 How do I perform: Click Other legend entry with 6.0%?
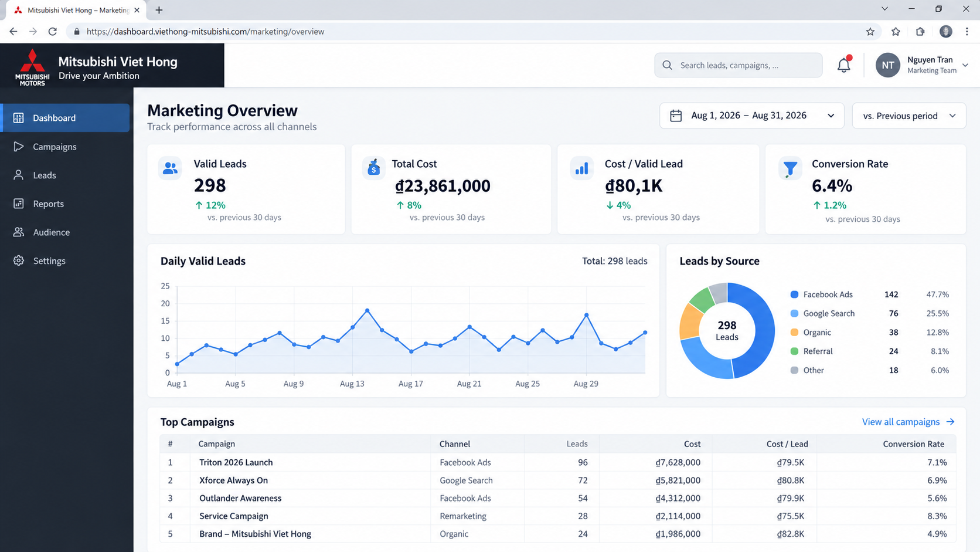(870, 370)
